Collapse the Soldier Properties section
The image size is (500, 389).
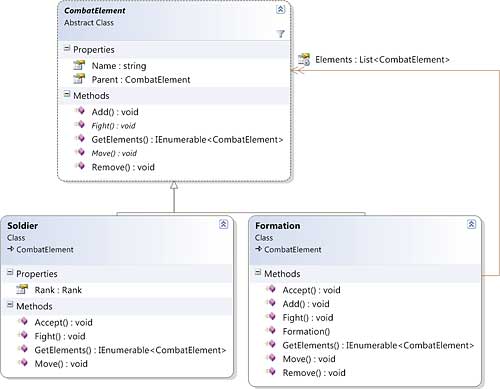pyautogui.click(x=10, y=273)
